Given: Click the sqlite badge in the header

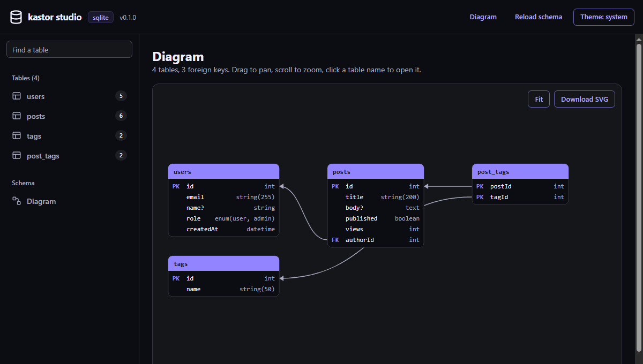Looking at the screenshot, I should (x=101, y=17).
